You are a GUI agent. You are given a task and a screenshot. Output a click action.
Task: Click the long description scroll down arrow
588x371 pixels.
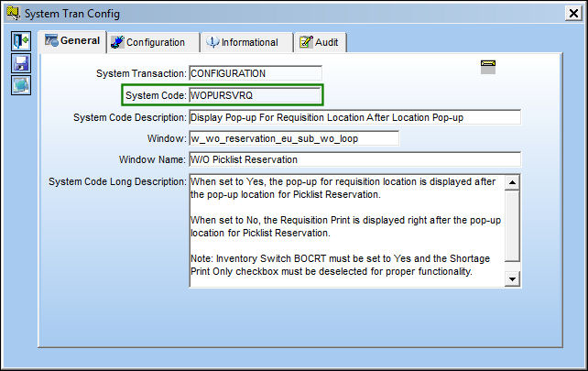pyautogui.click(x=512, y=278)
